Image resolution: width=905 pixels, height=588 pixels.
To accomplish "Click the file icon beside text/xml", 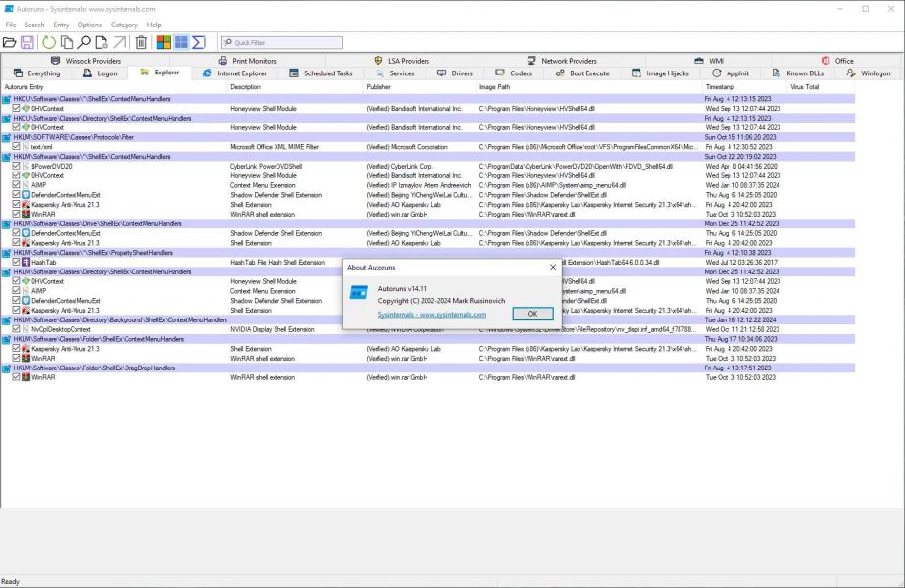I will [x=25, y=147].
